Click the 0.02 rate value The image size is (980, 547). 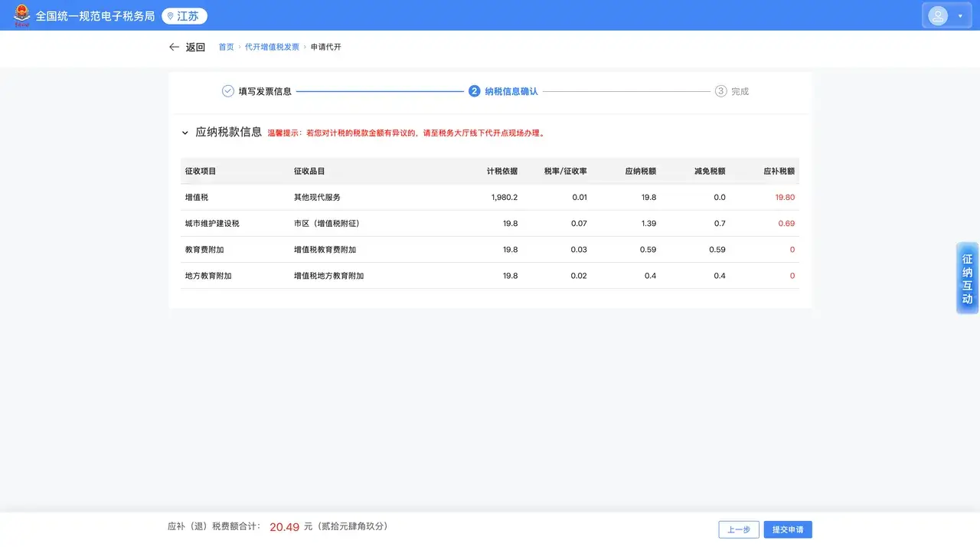(x=580, y=276)
